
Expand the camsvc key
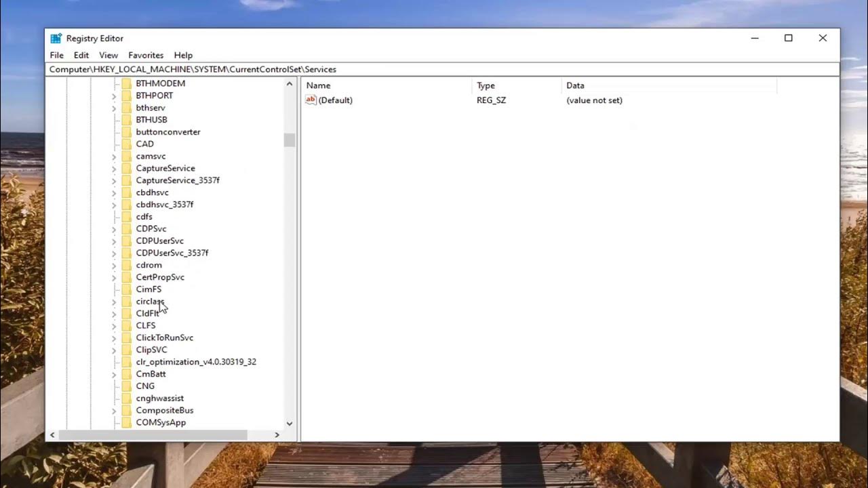tap(114, 157)
